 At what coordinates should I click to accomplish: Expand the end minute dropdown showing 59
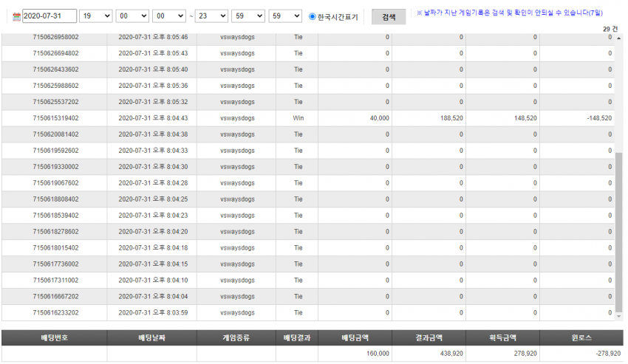pos(248,16)
